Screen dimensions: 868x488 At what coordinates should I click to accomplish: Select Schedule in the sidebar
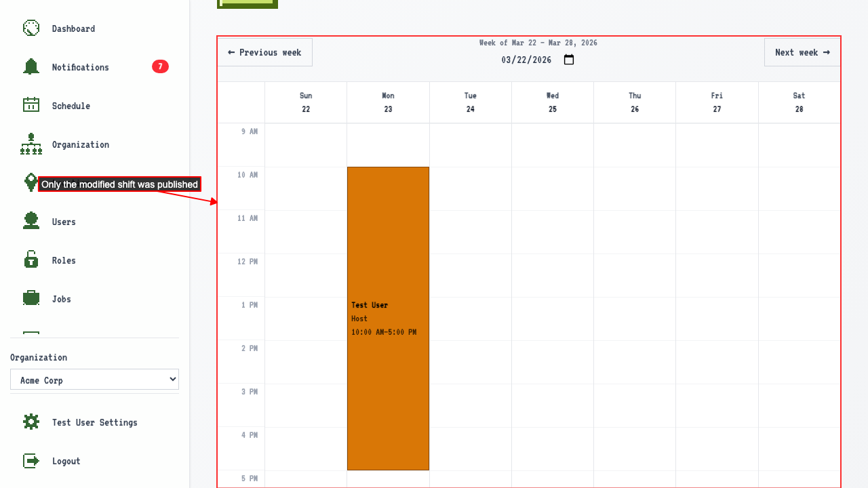coord(71,106)
